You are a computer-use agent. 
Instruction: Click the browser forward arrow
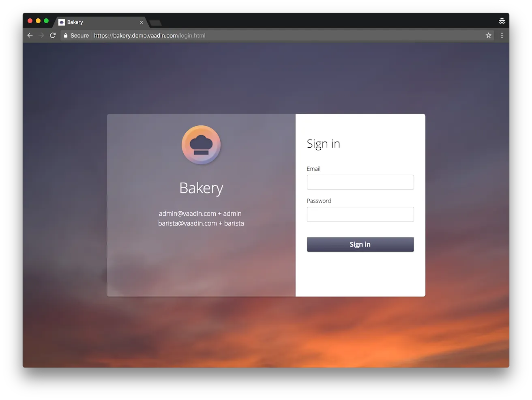click(x=41, y=35)
